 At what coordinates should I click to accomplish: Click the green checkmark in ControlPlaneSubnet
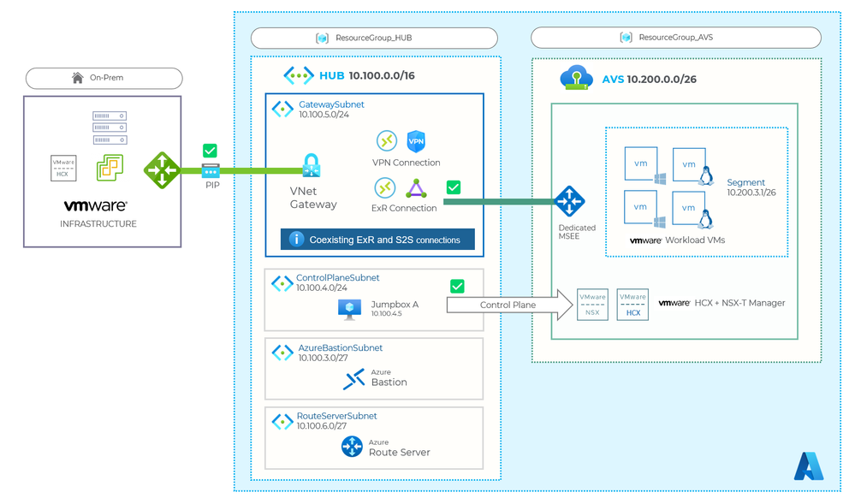point(457,286)
